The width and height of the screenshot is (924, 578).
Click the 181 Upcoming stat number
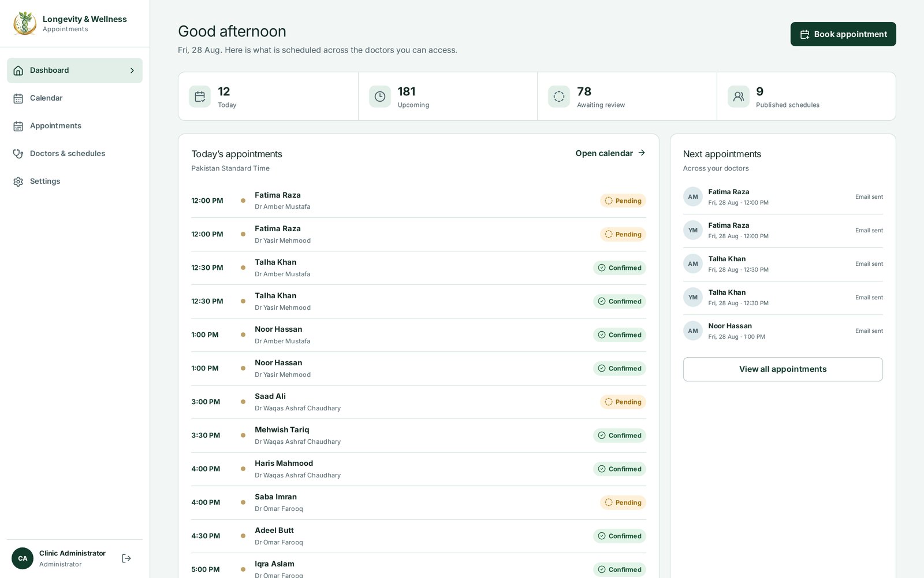point(407,91)
